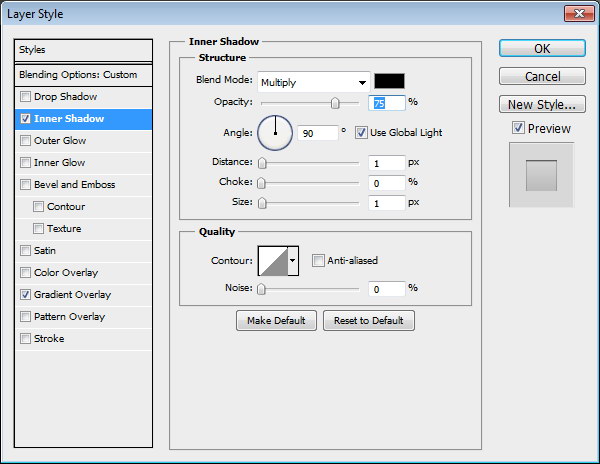Click the black shadow color swatch
Viewport: 600px width, 464px height.
tap(389, 82)
